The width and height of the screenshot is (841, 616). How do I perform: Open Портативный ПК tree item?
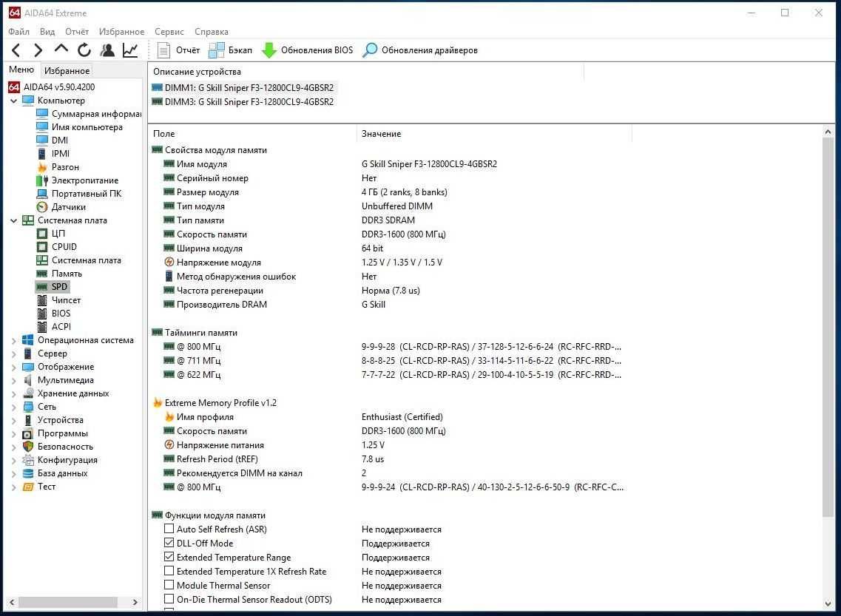pos(87,194)
